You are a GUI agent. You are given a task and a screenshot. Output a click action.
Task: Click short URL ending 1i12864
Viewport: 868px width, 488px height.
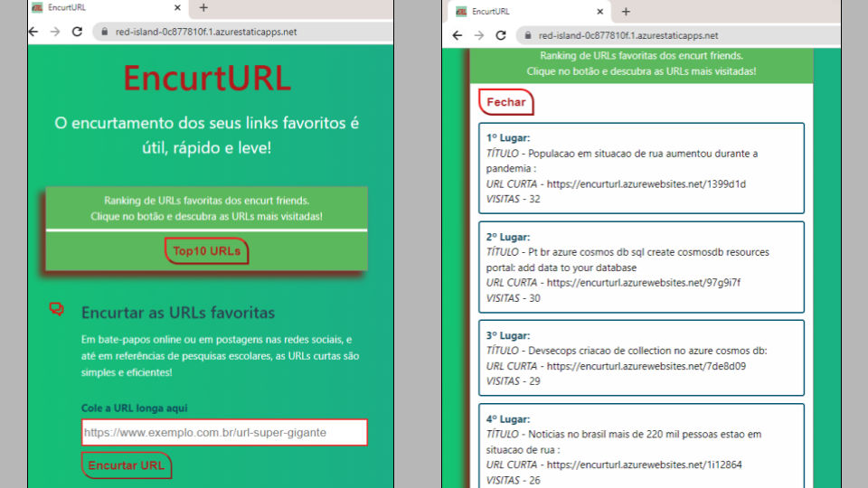644,465
